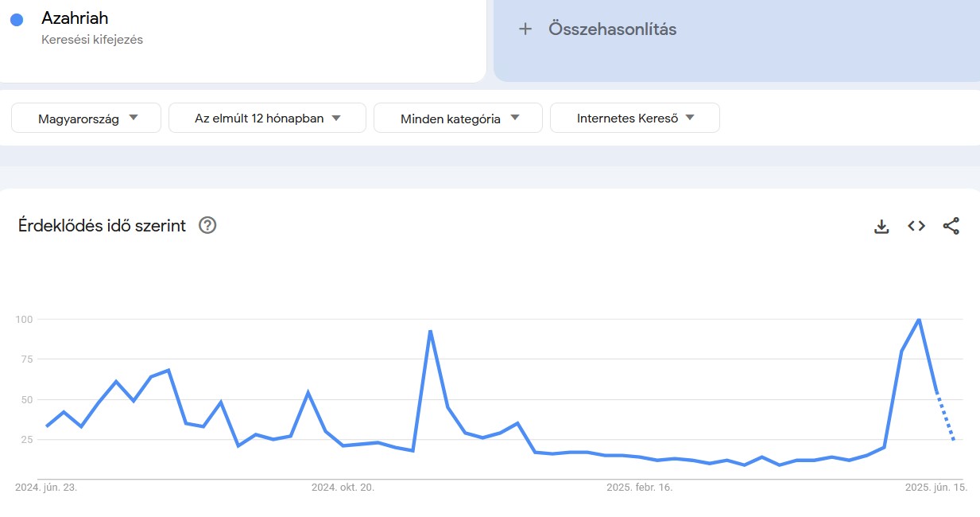Open help icon beside Érdeklődés idő szerint
The image size is (980, 517).
pyautogui.click(x=207, y=226)
